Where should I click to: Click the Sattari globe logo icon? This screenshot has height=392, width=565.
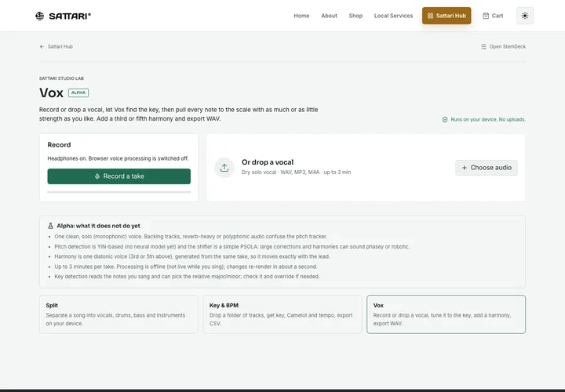click(x=40, y=16)
